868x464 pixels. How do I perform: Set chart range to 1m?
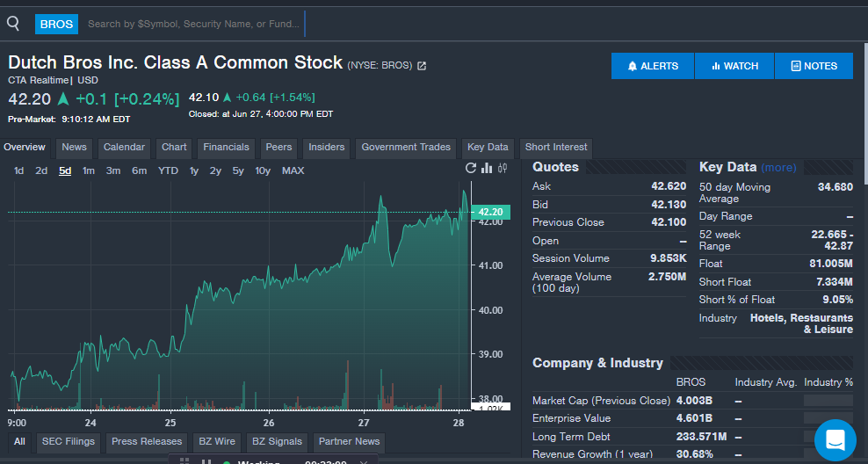click(89, 170)
